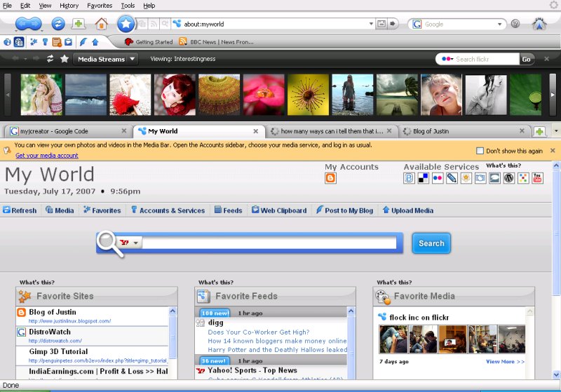
Task: Open the Favorites menu
Action: pos(99,5)
